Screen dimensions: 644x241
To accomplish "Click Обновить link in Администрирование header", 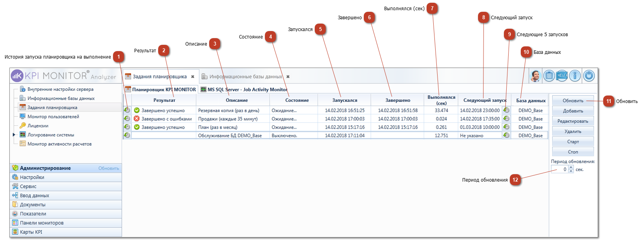I will tap(109, 168).
